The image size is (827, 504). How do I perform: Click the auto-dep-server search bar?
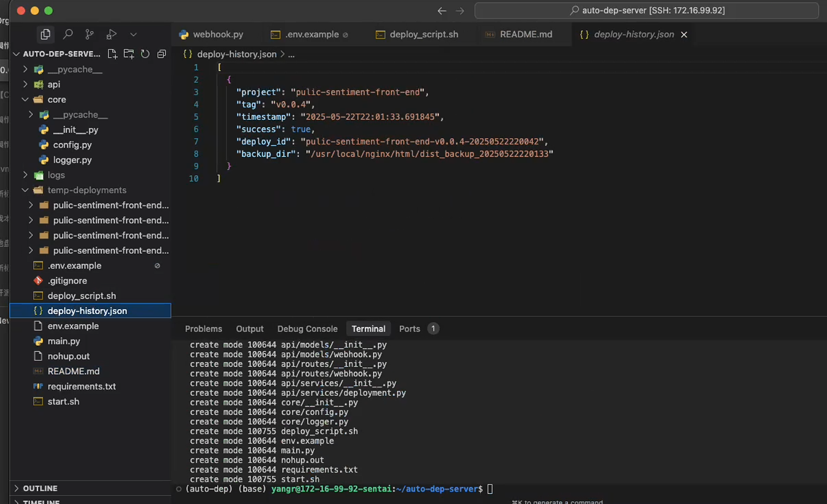tap(646, 10)
